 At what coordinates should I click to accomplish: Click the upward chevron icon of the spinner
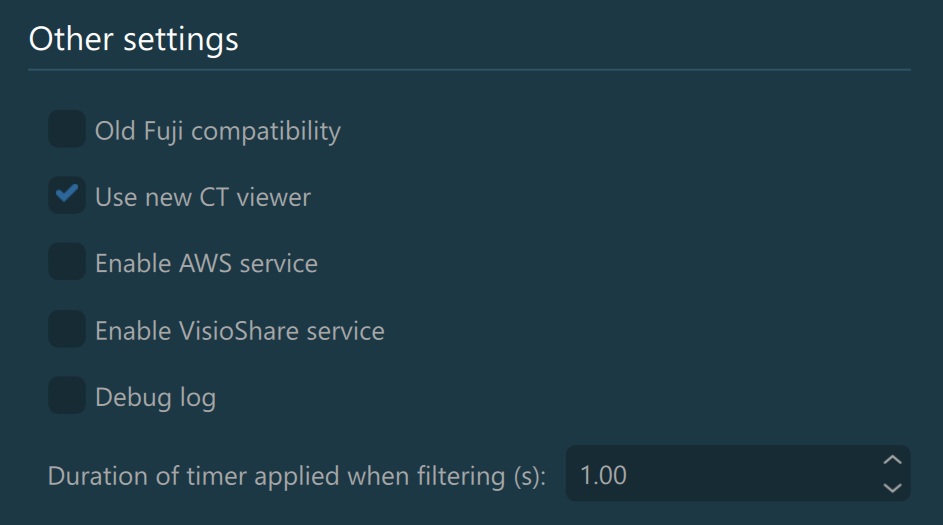(x=893, y=460)
